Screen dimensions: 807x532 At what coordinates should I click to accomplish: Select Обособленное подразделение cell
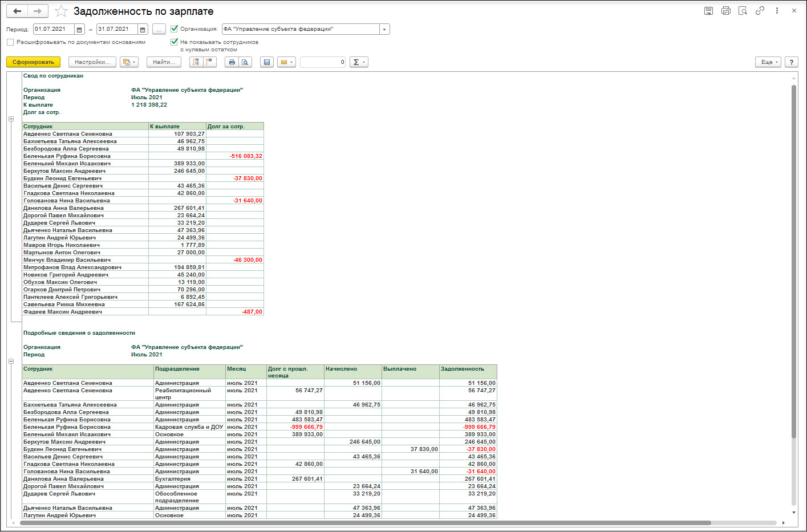pos(190,497)
